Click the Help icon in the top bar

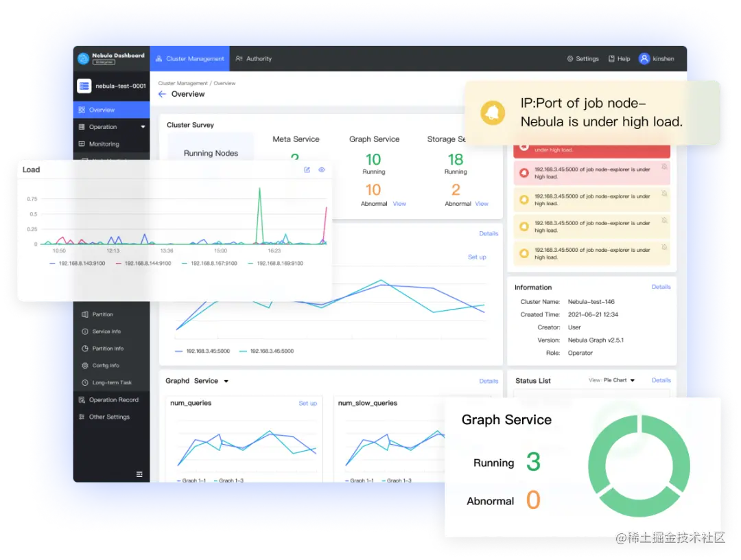[x=612, y=58]
